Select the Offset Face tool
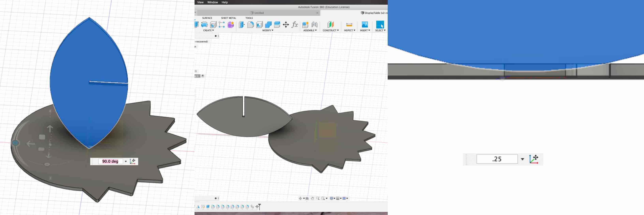The image size is (644, 215). tap(277, 25)
